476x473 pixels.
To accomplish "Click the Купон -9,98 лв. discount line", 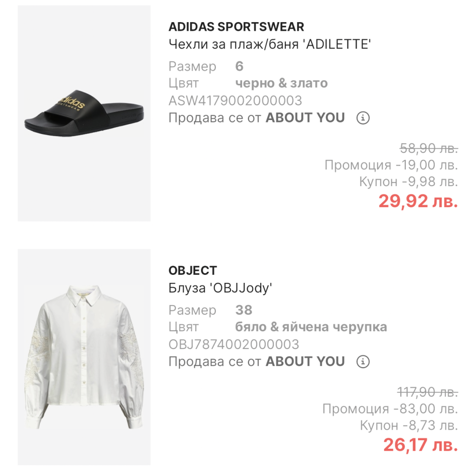I will [408, 182].
